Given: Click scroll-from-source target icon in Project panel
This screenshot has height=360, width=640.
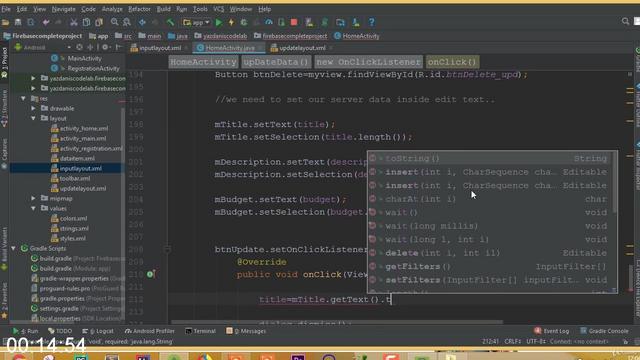Looking at the screenshot, I should [79, 47].
